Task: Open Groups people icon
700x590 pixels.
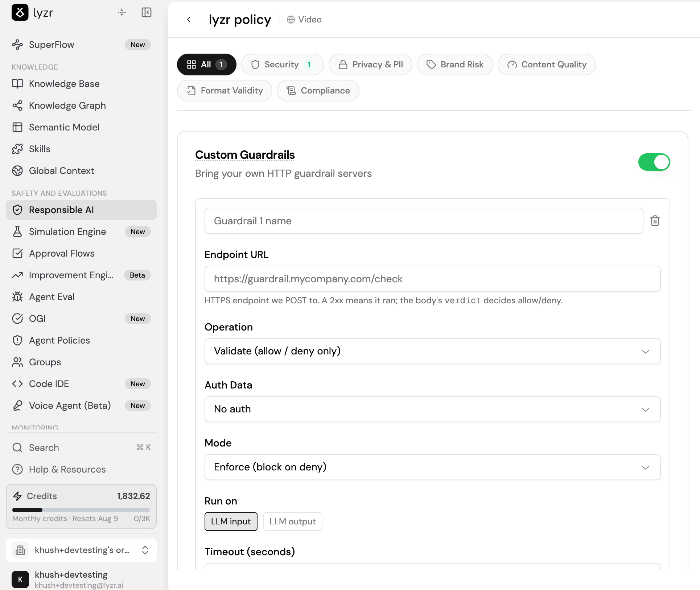Action: point(17,362)
